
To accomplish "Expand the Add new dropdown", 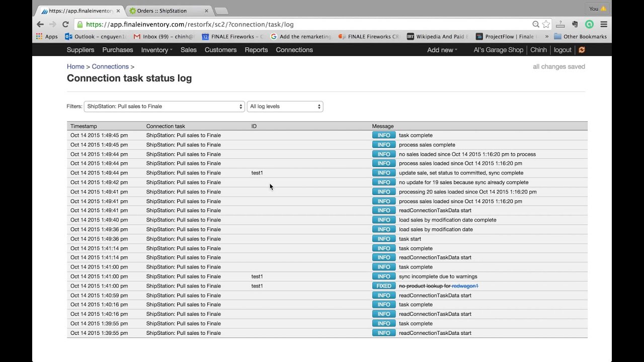I will point(442,50).
